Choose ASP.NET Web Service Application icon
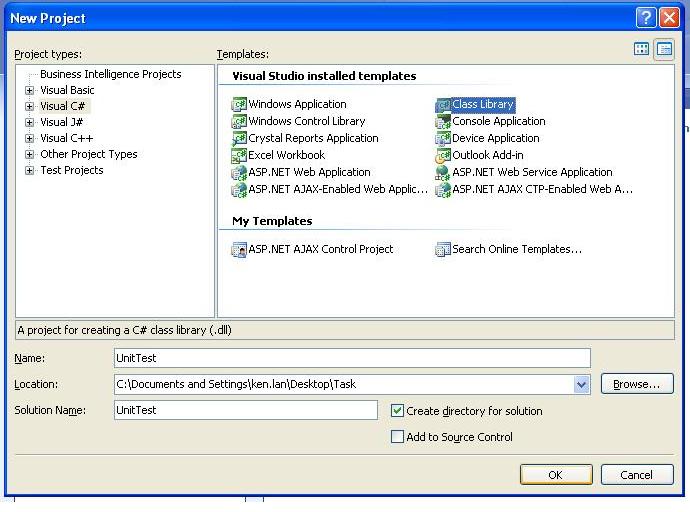This screenshot has width=690, height=512. 443,172
